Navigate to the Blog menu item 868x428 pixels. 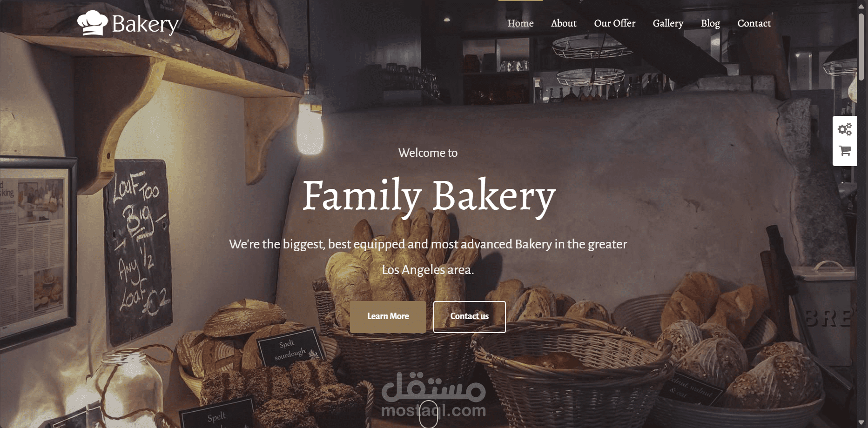pos(710,23)
